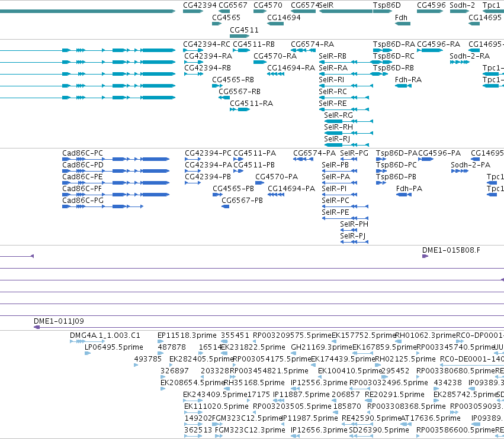The image size is (504, 439).
Task: Click the Cad86C-PC protein label
Action: pos(82,153)
